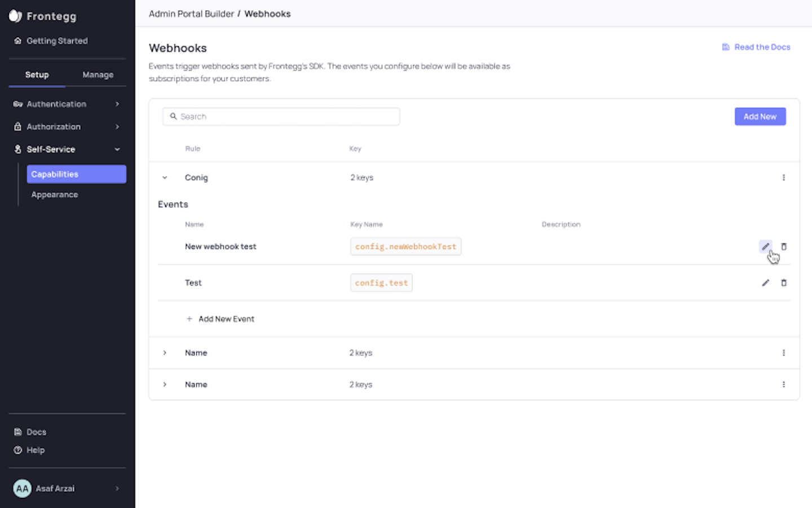Click the Read the Docs book icon
The image size is (812, 508).
pos(726,47)
